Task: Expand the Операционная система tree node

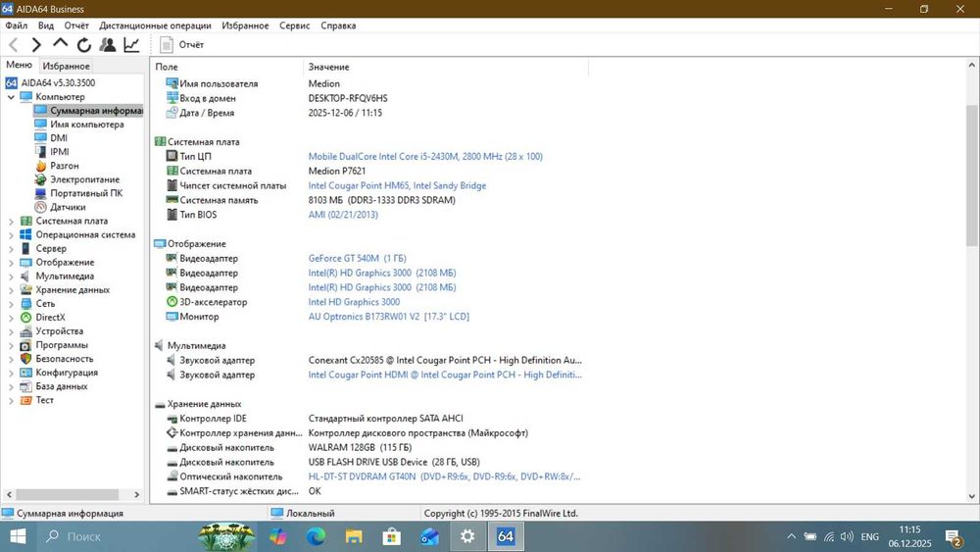Action: click(x=11, y=234)
